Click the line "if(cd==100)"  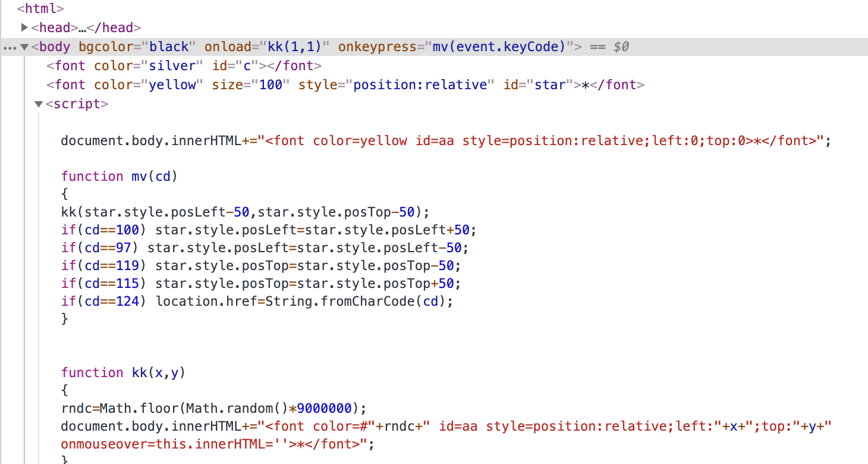269,230
